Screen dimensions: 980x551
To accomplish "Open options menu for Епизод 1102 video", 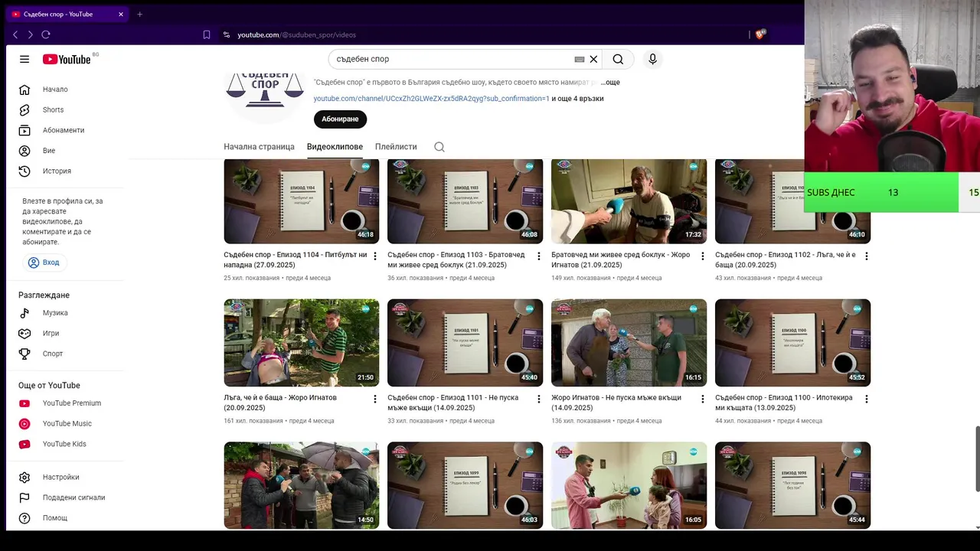I will click(866, 256).
